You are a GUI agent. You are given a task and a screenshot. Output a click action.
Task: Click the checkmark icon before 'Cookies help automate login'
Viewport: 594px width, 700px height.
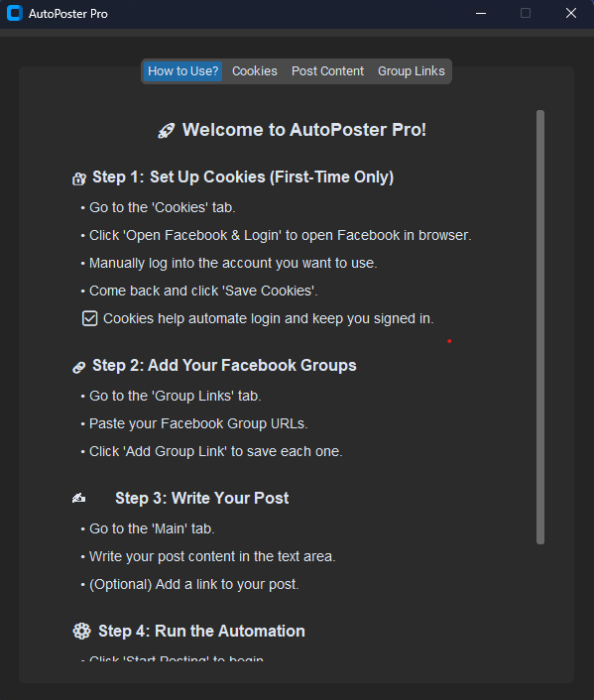tap(90, 318)
